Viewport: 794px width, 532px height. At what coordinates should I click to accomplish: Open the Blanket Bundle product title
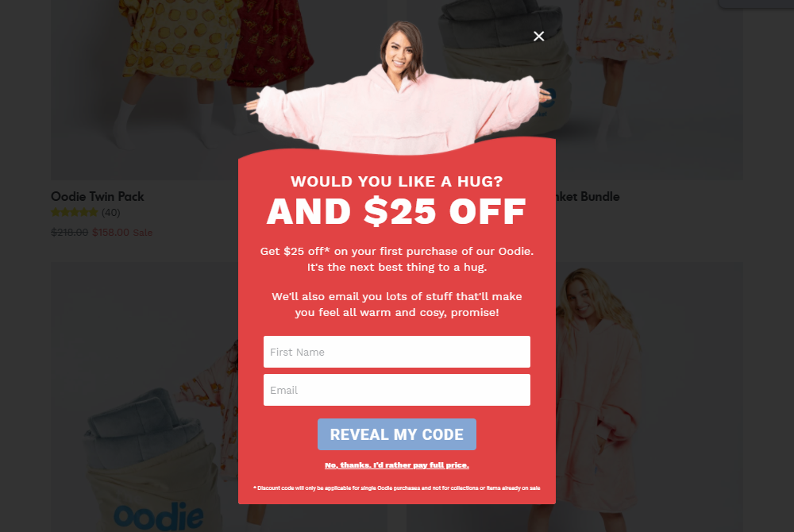pyautogui.click(x=588, y=196)
